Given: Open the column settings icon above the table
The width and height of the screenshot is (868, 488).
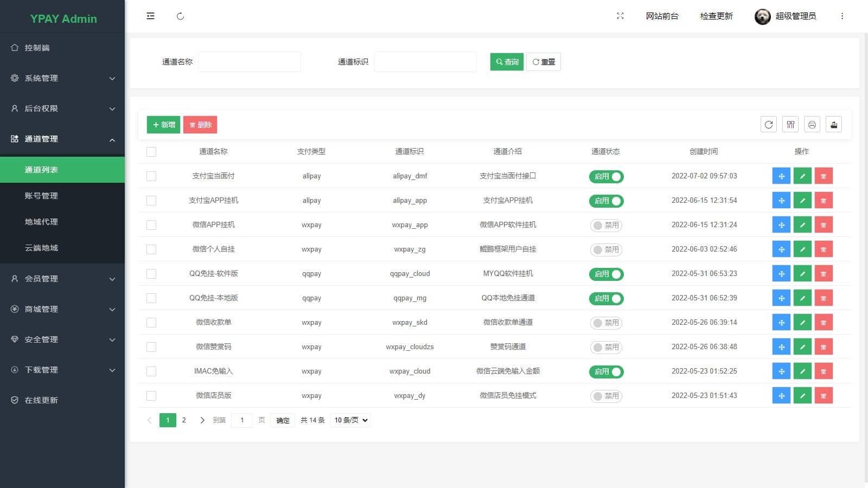Looking at the screenshot, I should click(x=790, y=124).
